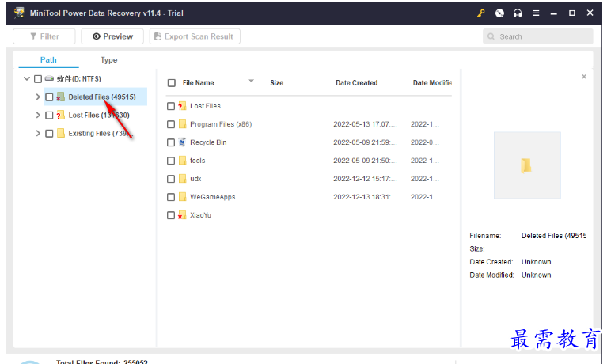The height and width of the screenshot is (364, 607).
Task: Click the WeGameApps folder icon
Action: (x=182, y=197)
